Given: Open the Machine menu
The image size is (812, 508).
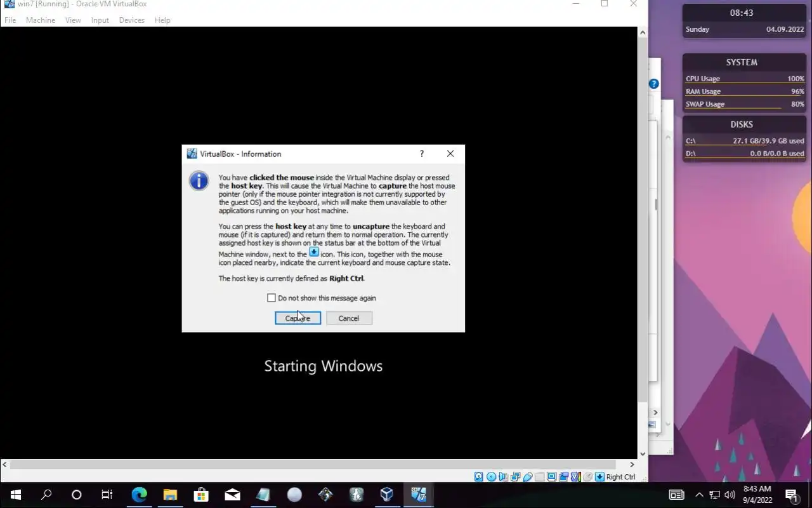Looking at the screenshot, I should tap(40, 20).
